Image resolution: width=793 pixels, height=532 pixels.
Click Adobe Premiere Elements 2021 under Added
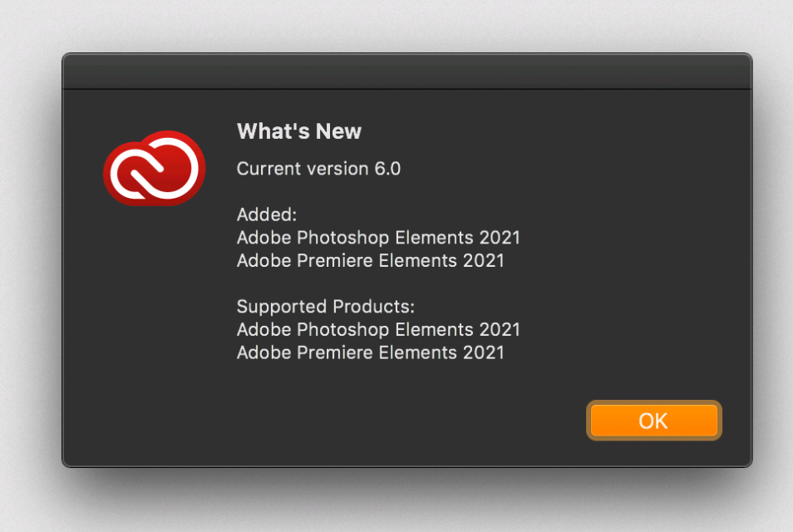[x=371, y=261]
